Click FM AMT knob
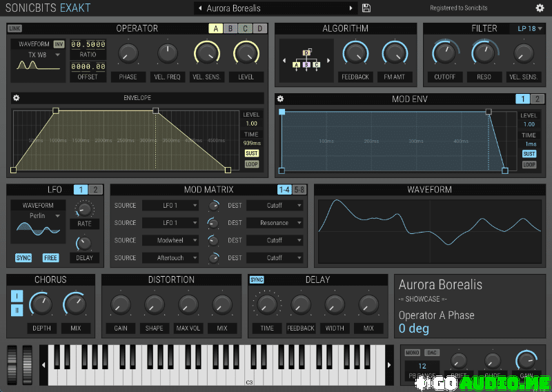 coord(395,54)
